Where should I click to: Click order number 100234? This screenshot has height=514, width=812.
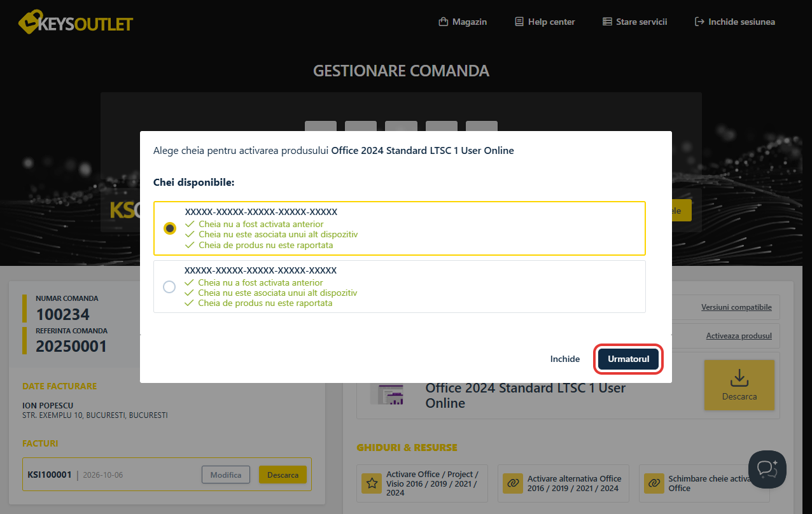pos(63,314)
